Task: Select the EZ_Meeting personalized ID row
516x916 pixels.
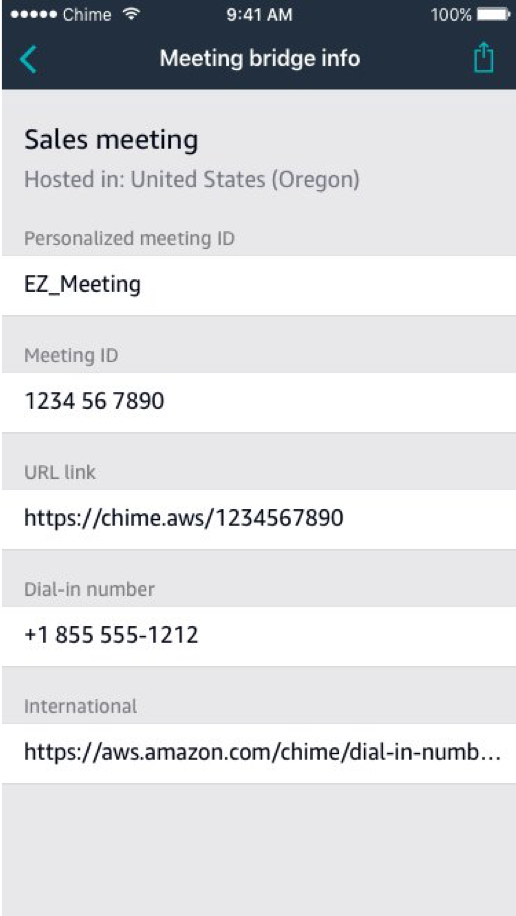Action: [x=258, y=285]
